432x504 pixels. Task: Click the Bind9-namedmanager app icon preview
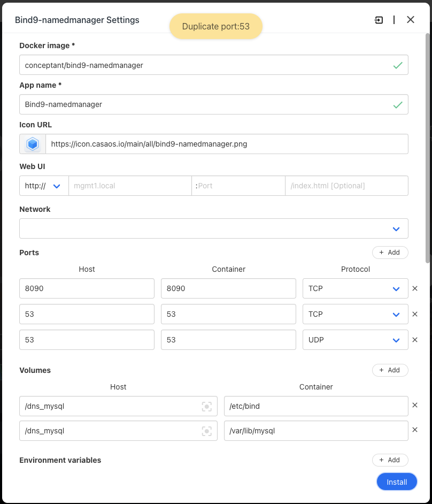point(32,143)
